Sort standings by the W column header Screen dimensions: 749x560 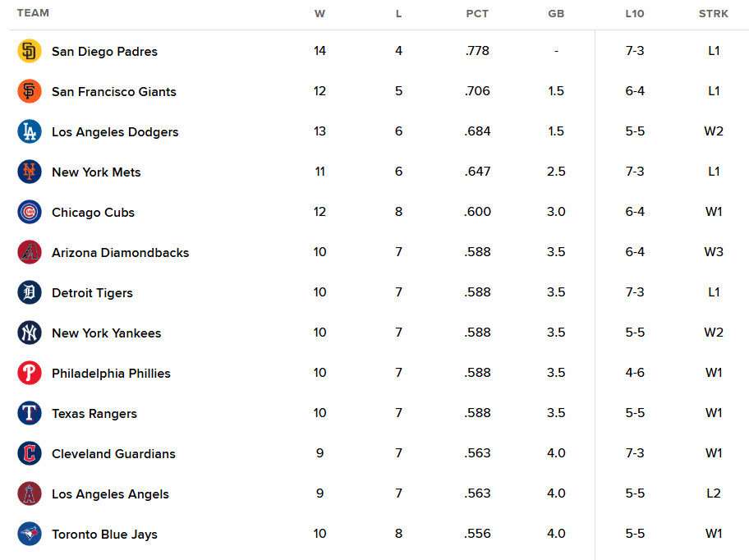click(x=319, y=14)
